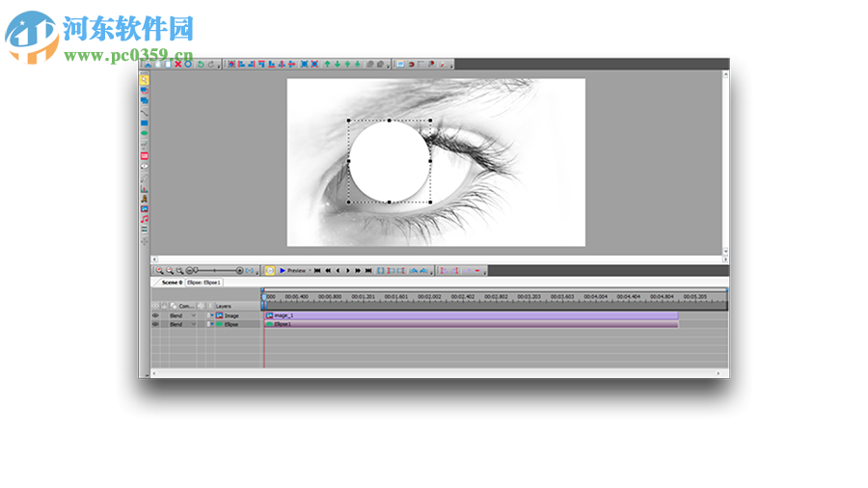Add a Tooltip object from left toolbar

[x=145, y=166]
